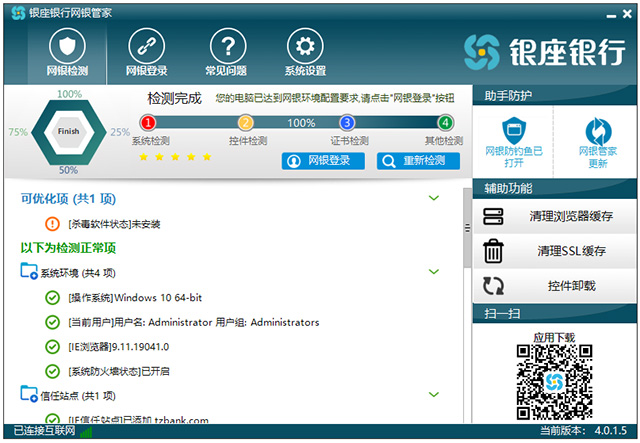Open the 常见问题 help tab

coord(227,52)
